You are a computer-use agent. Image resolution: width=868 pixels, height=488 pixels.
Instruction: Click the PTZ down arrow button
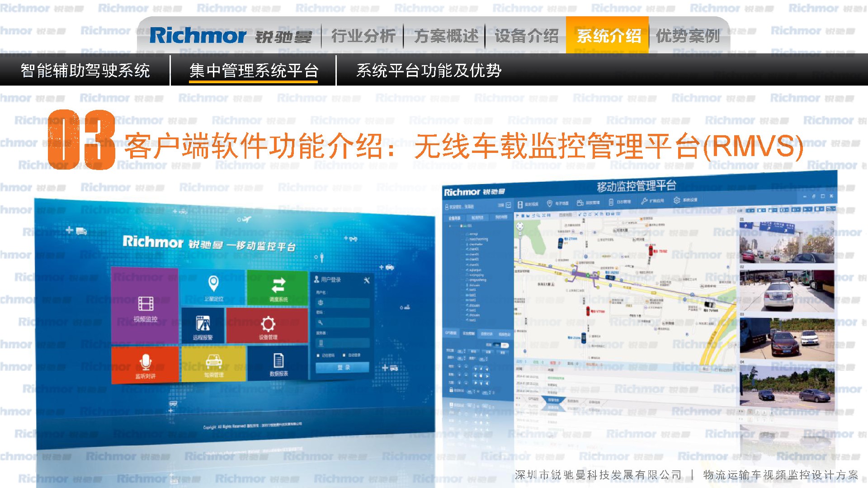(x=481, y=383)
